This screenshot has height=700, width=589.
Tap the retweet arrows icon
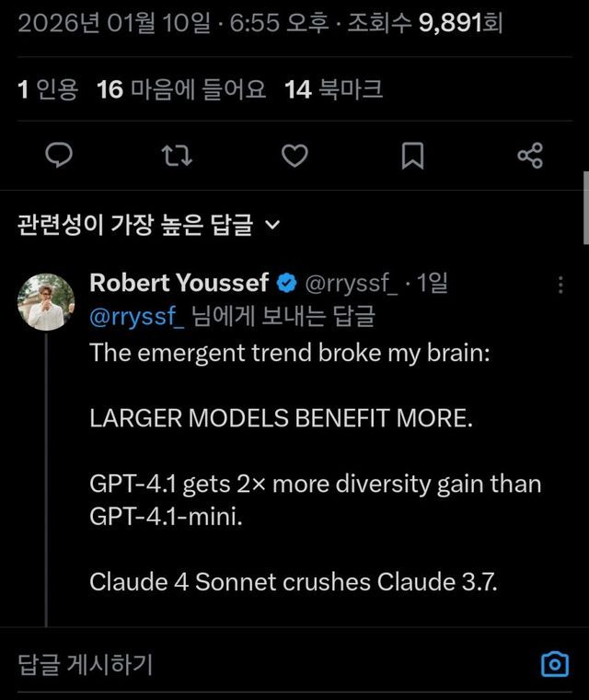[177, 156]
